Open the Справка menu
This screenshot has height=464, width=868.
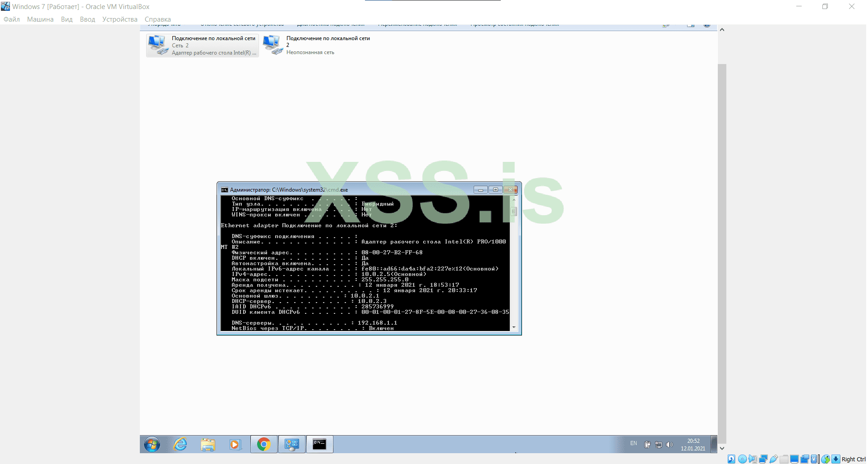pos(157,19)
